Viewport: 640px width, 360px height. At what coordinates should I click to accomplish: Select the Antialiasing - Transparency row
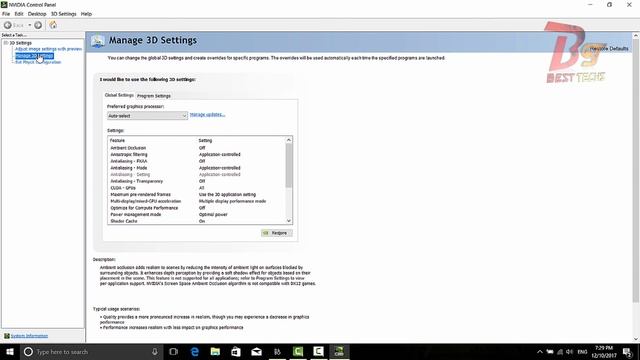point(197,181)
